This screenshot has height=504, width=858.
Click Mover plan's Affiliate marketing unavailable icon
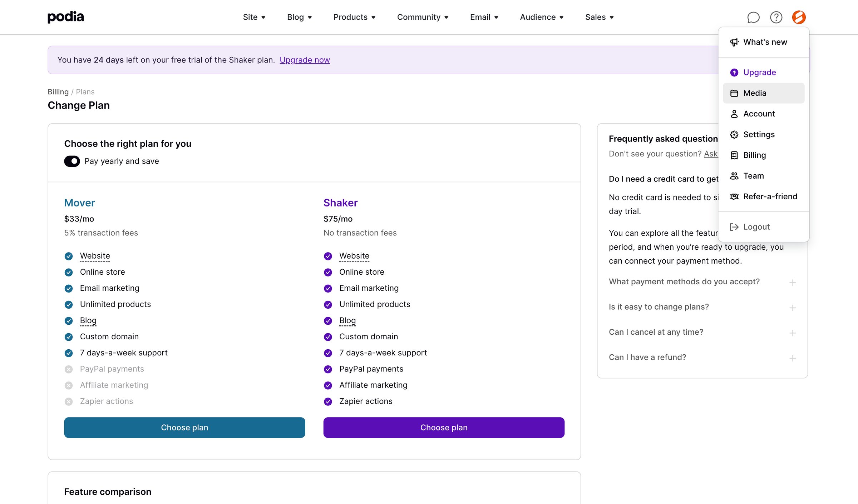[69, 385]
